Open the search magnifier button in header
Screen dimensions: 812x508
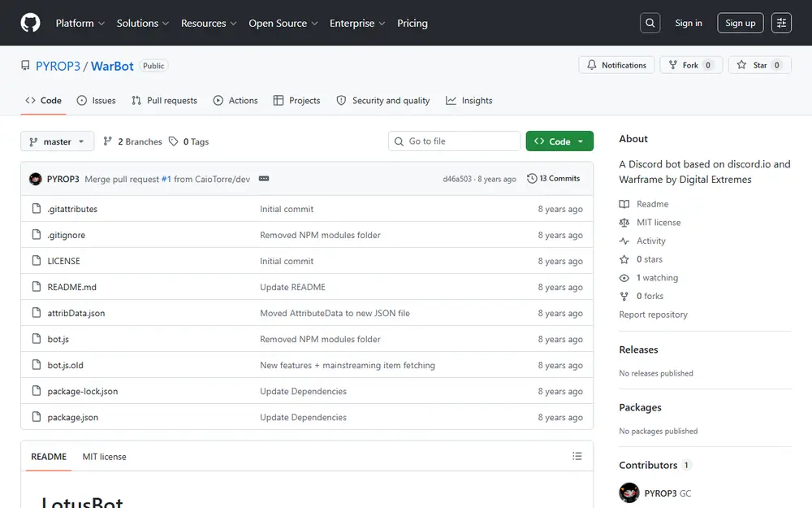point(650,23)
